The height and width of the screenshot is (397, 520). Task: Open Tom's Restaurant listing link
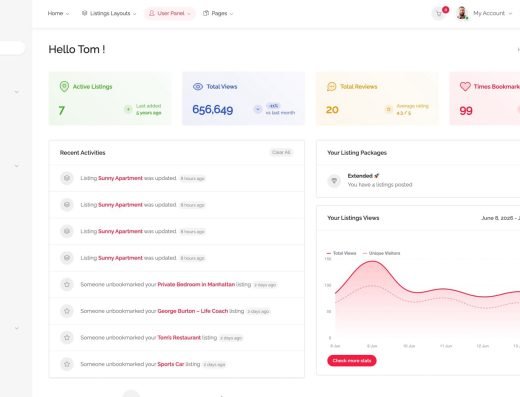click(179, 338)
